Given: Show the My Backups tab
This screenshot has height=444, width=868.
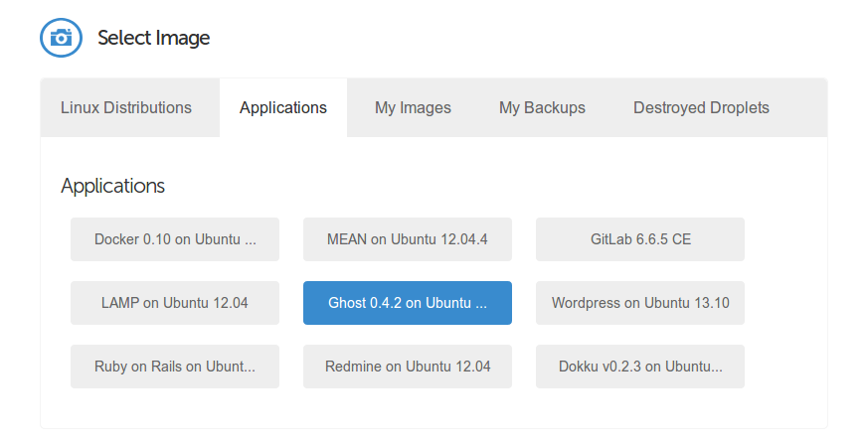Looking at the screenshot, I should (542, 107).
